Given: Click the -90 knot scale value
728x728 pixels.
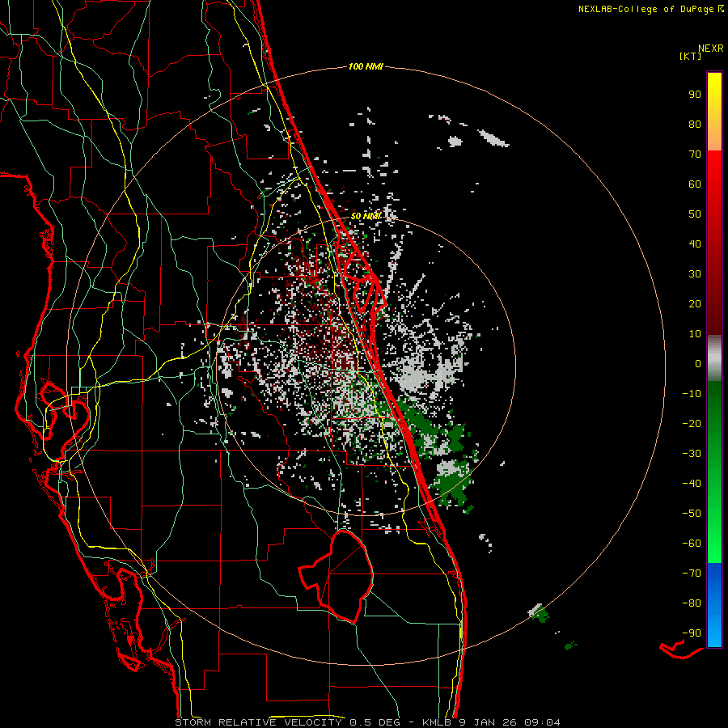Looking at the screenshot, I should pos(692,633).
